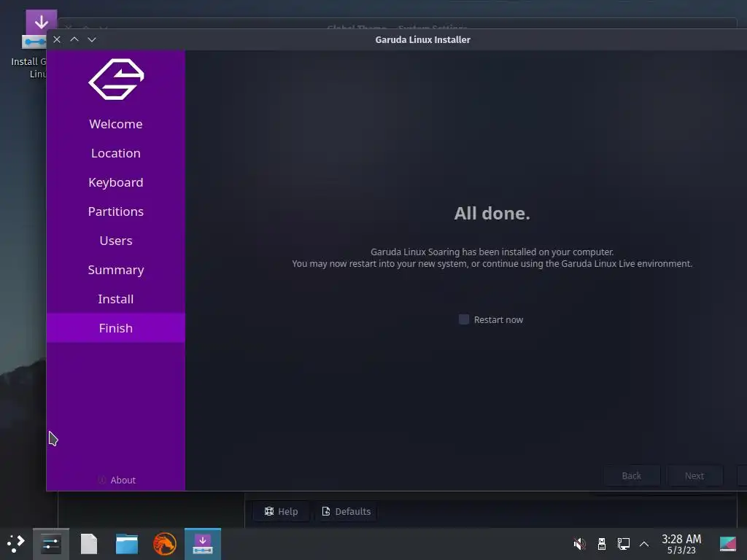Select the Location step in the sidebar
747x560 pixels.
point(116,153)
